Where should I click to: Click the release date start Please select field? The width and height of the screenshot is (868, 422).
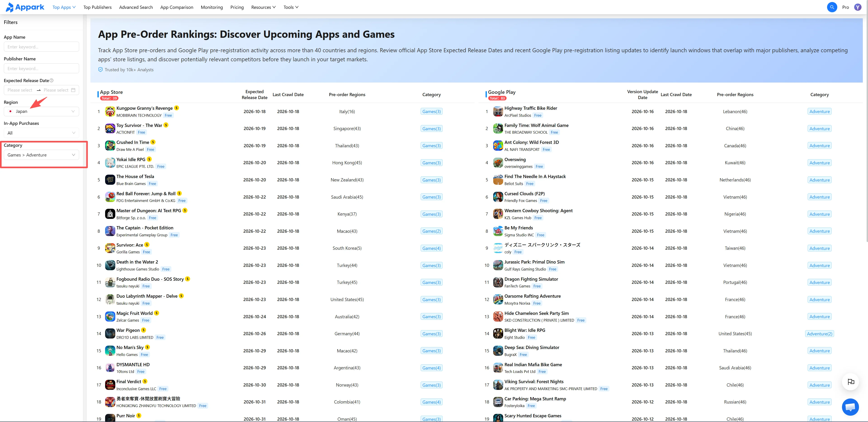pyautogui.click(x=20, y=90)
